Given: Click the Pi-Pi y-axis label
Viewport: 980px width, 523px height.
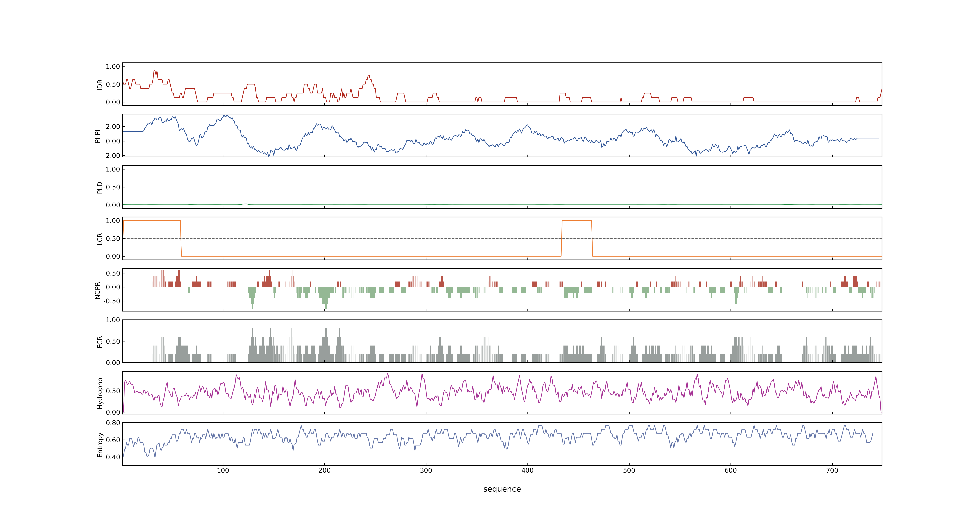Looking at the screenshot, I should pyautogui.click(x=97, y=136).
